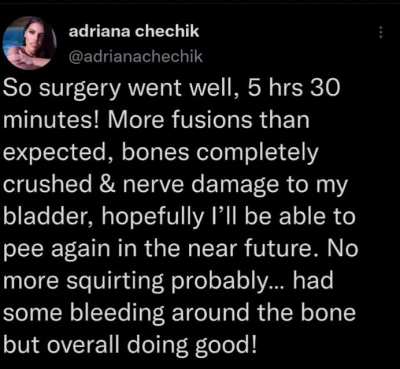Open the 'adriana chechik' display name profile
400x369 pixels.
click(134, 32)
